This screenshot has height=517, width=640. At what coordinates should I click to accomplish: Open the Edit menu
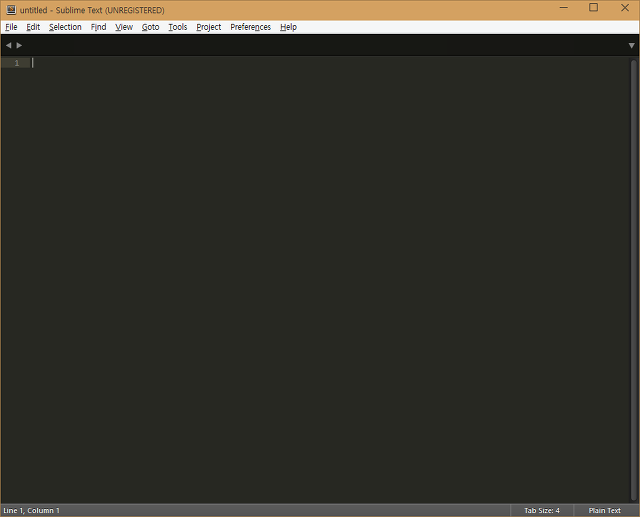(33, 27)
